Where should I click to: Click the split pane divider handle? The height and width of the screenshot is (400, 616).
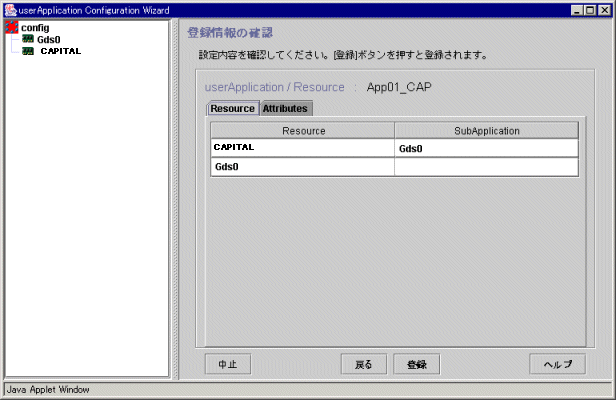tap(175, 199)
